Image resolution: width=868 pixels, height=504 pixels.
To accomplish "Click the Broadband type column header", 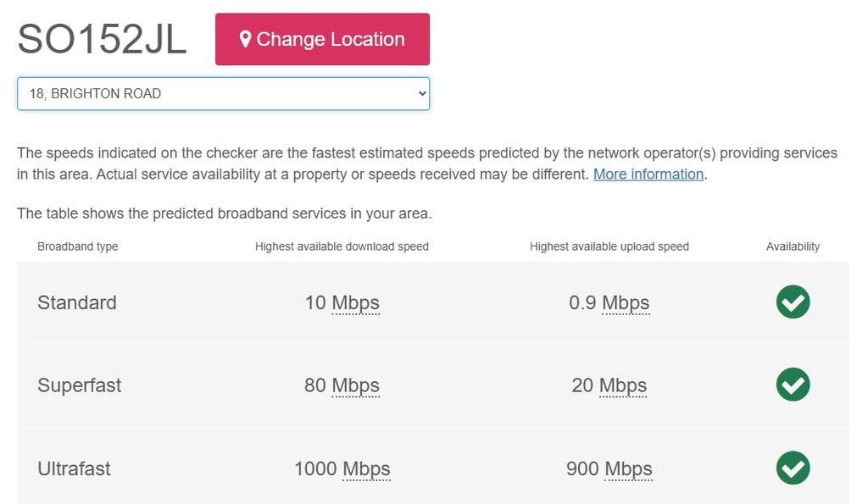I will click(78, 246).
